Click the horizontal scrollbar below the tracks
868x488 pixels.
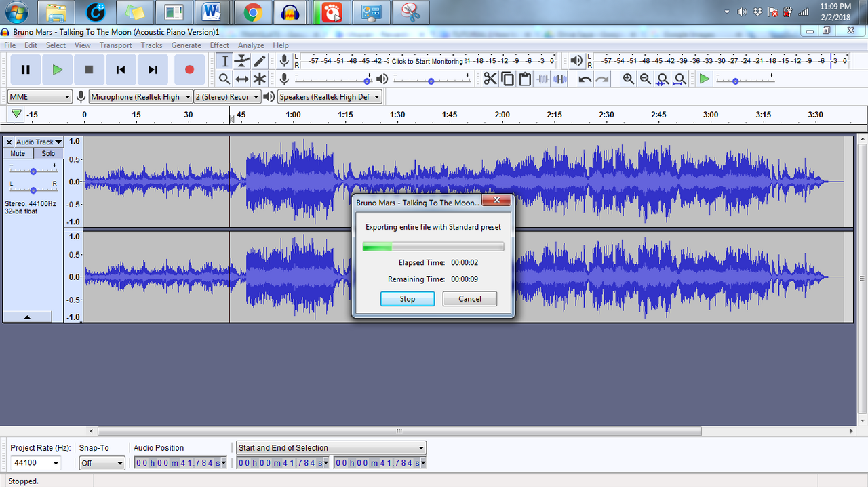tap(399, 431)
